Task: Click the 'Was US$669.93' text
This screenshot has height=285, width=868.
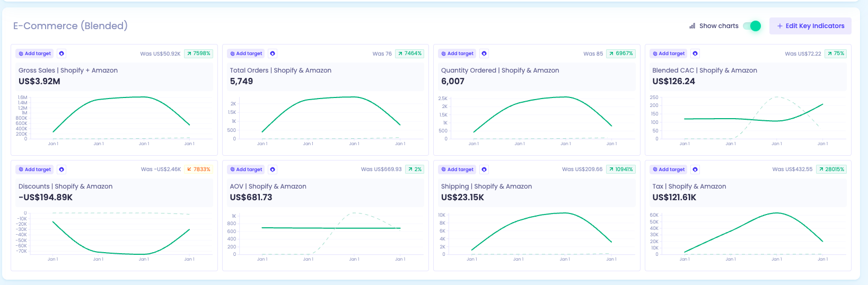Action: 381,170
